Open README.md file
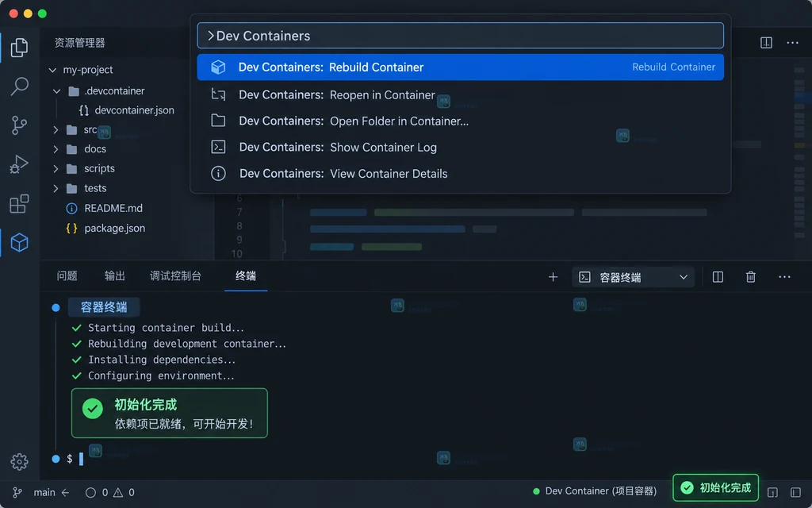This screenshot has height=508, width=812. (x=113, y=208)
